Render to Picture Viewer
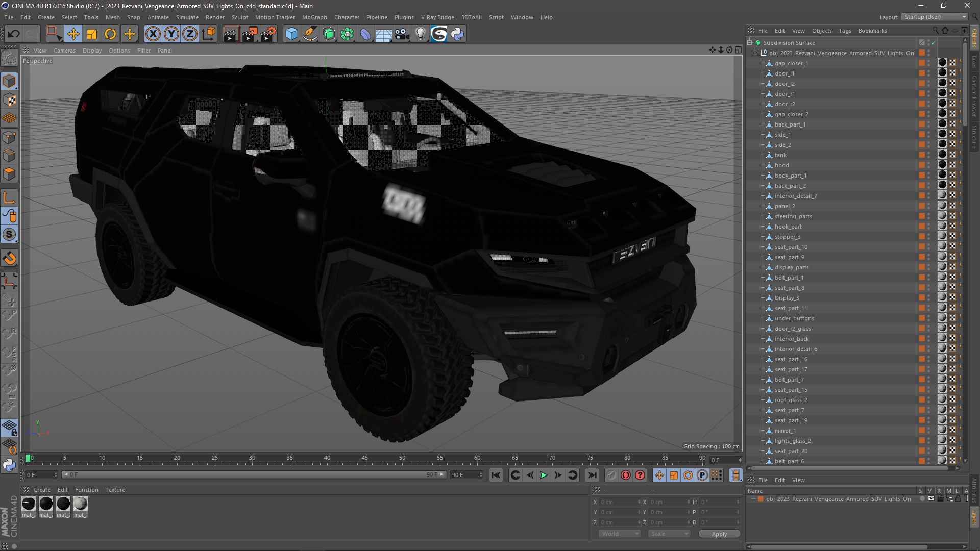This screenshot has width=980, height=551. coord(250,34)
